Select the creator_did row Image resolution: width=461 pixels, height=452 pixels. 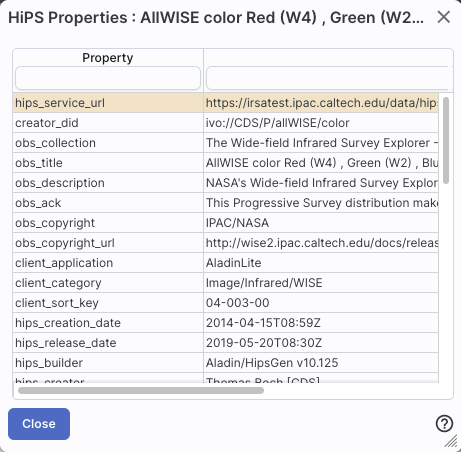click(226, 123)
